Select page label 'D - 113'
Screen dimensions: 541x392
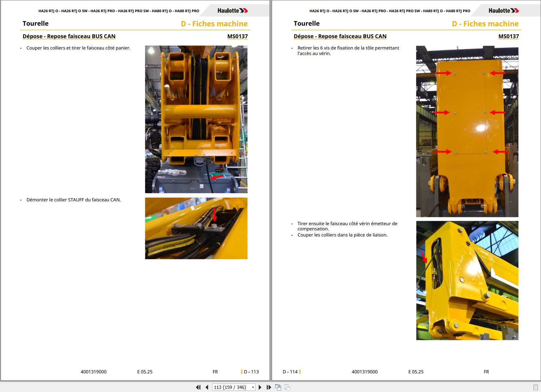(251, 372)
